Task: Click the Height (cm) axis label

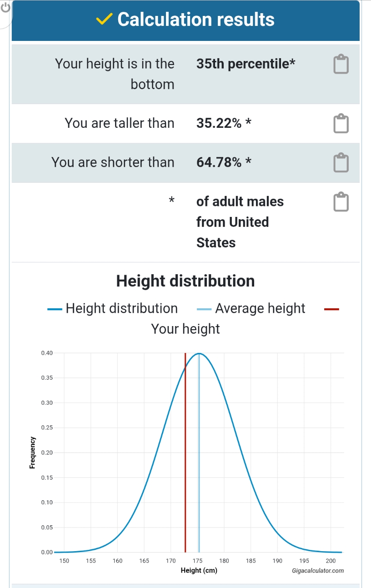Action: (199, 571)
